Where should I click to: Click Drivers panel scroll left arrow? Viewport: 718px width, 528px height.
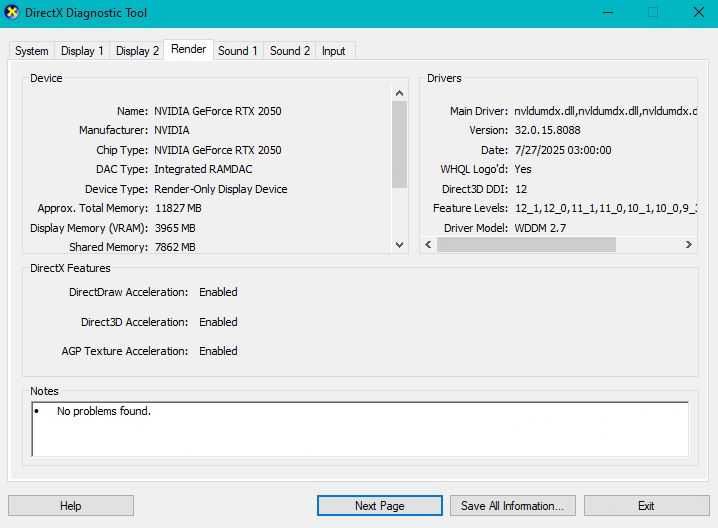pyautogui.click(x=428, y=245)
